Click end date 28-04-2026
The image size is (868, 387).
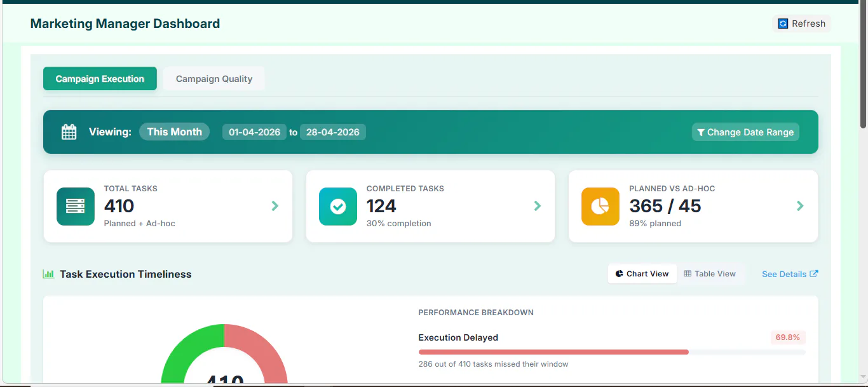[333, 132]
